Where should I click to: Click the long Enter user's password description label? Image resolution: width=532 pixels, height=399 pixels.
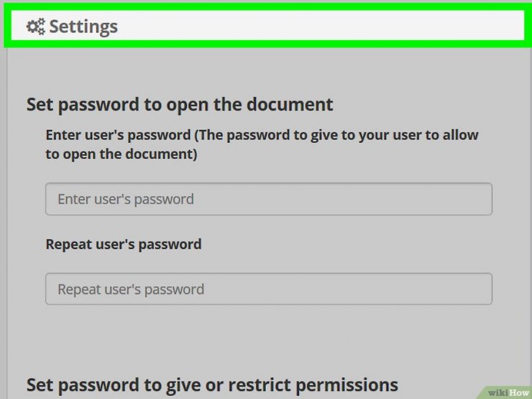click(262, 145)
